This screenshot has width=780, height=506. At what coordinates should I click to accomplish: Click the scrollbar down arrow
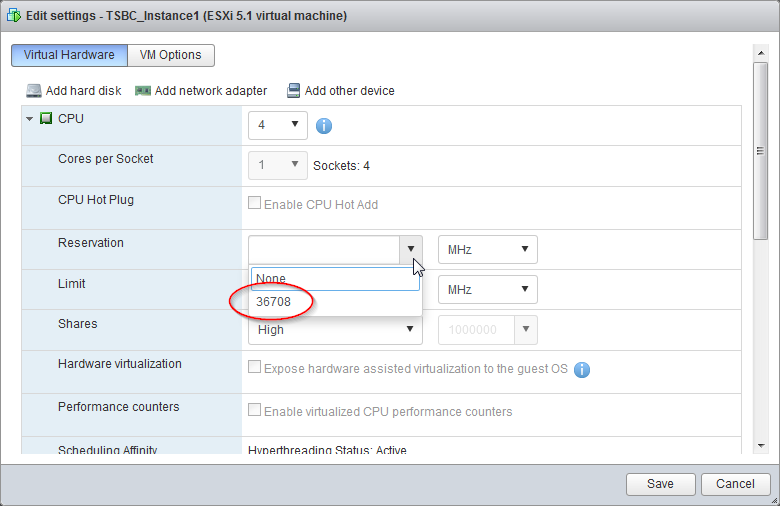pyautogui.click(x=761, y=445)
